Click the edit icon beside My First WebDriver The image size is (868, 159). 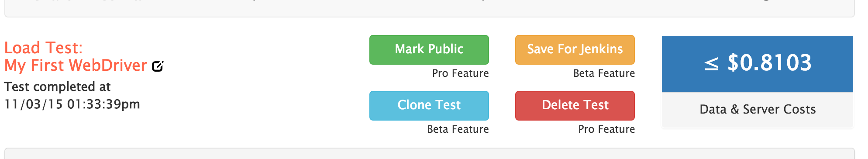(x=157, y=66)
